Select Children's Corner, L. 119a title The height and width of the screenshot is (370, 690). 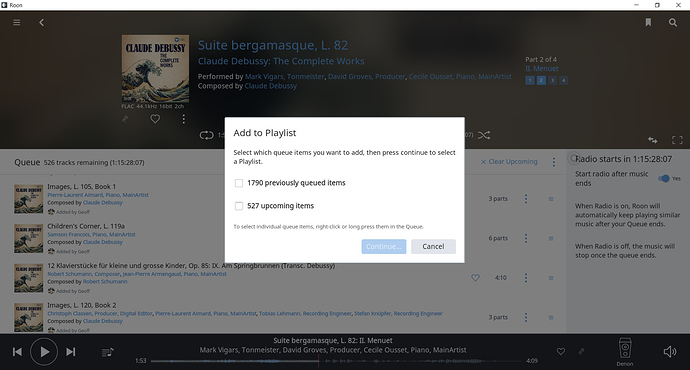(x=86, y=226)
